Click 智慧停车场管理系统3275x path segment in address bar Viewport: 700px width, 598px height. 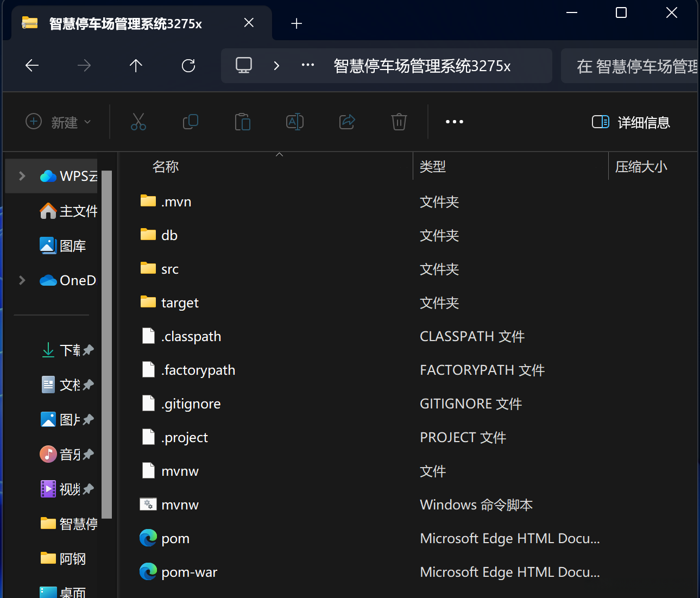click(x=422, y=66)
